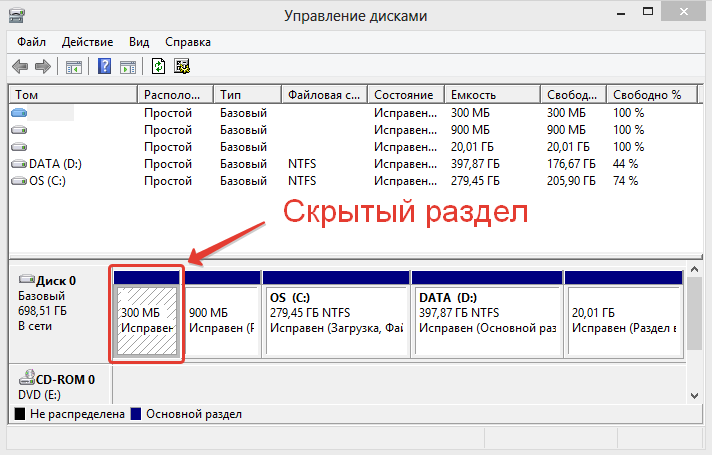Image resolution: width=712 pixels, height=455 pixels.
Task: Click the black Не распределена legend swatch
Action: click(20, 414)
